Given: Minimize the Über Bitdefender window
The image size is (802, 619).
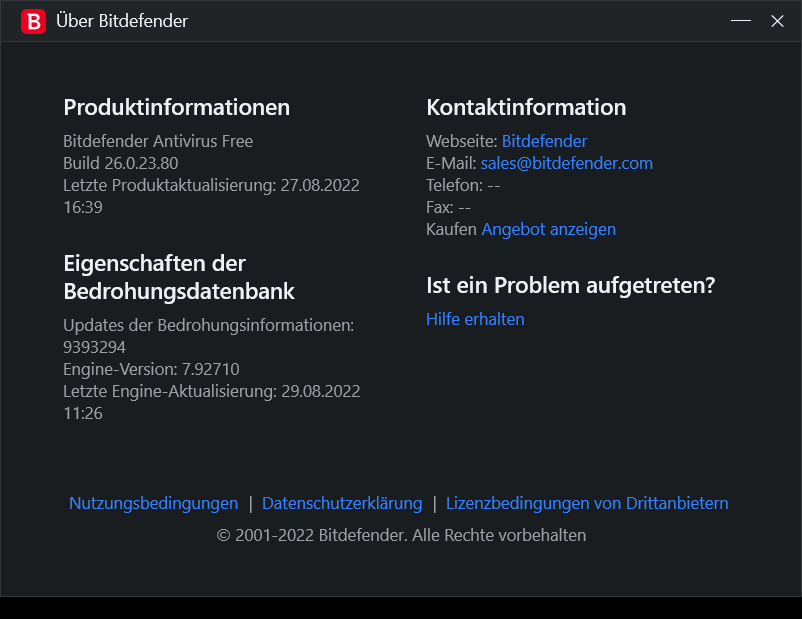Looking at the screenshot, I should (741, 21).
